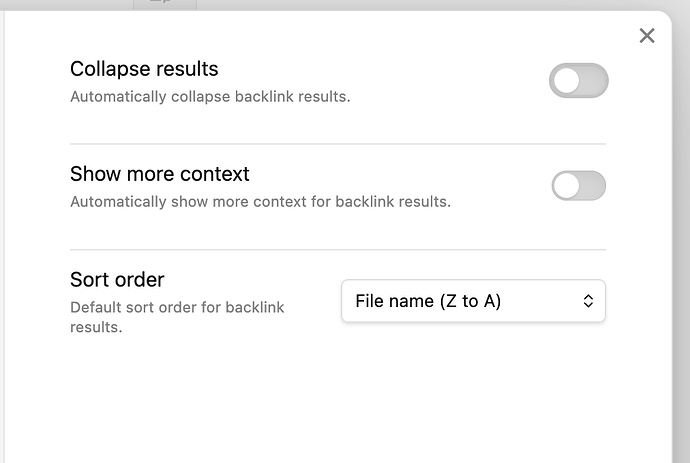Enable the Collapse results switch

coord(579,81)
